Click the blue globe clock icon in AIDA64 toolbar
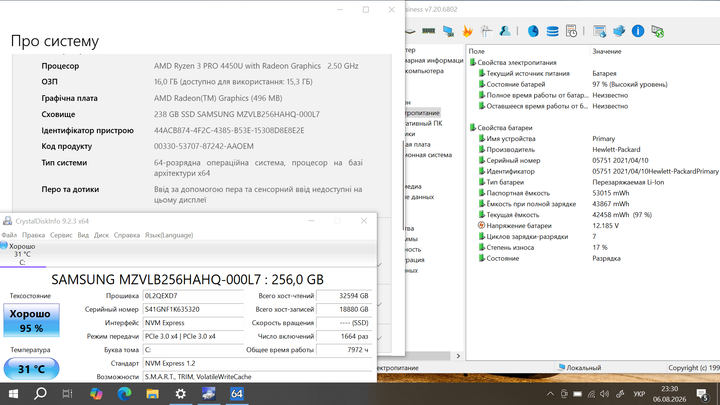Screen dimensions: 720x405 (533, 31)
